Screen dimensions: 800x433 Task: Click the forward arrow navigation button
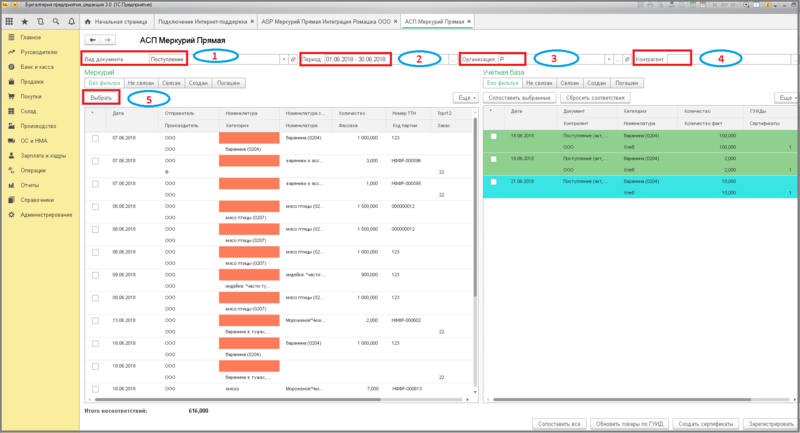pyautogui.click(x=106, y=40)
